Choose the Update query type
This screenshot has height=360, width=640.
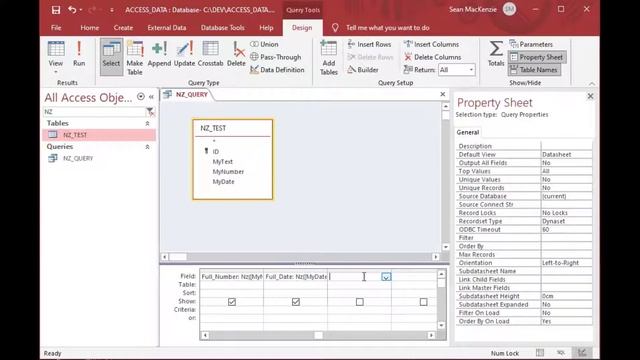point(184,54)
